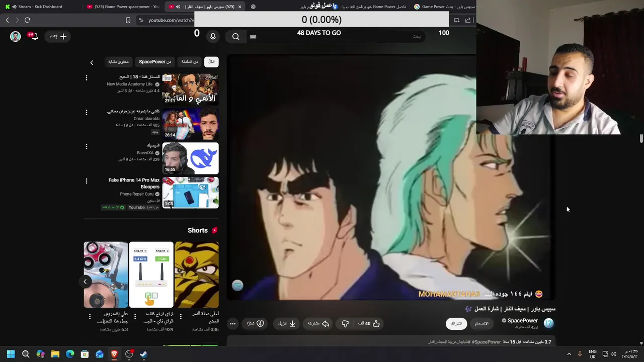The width and height of the screenshot is (644, 362).
Task: Click the Create (إنشاء) plus button
Action: [x=58, y=36]
